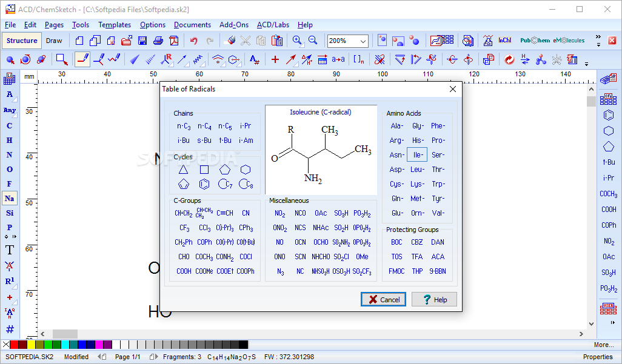This screenshot has height=364, width=622.
Task: Pick the magenta color swatch
Action: 99,345
